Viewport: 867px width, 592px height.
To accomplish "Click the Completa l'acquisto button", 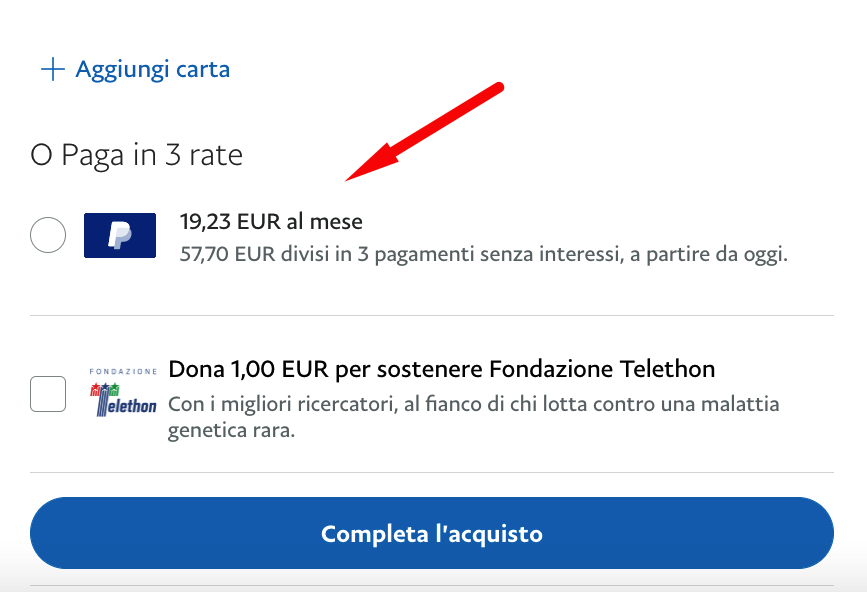I will (x=432, y=533).
